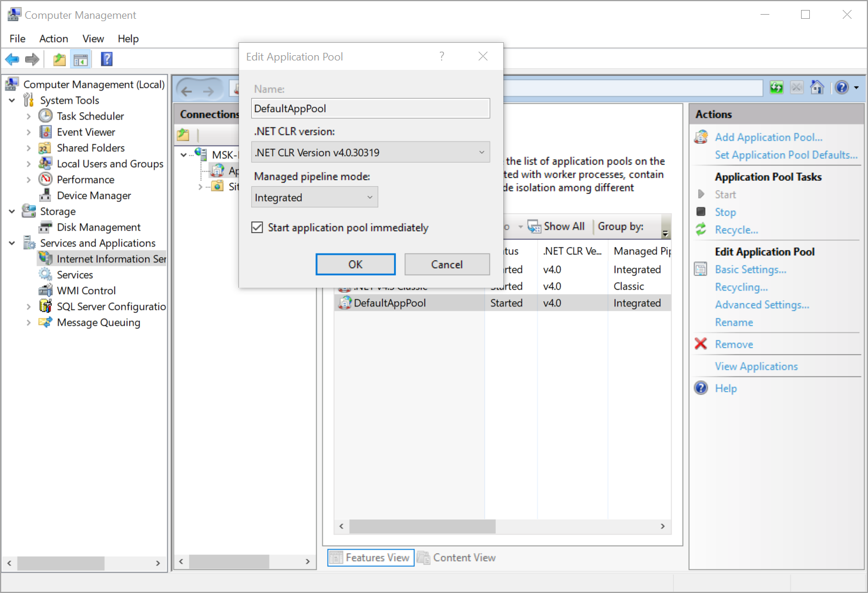Screen dimensions: 868x593
Task: Click the red X Remove icon
Action: point(701,344)
